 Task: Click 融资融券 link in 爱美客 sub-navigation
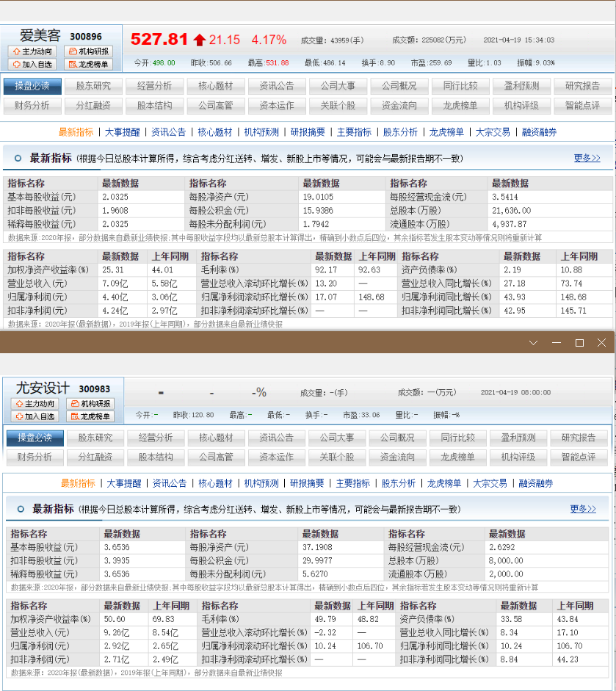pyautogui.click(x=540, y=132)
